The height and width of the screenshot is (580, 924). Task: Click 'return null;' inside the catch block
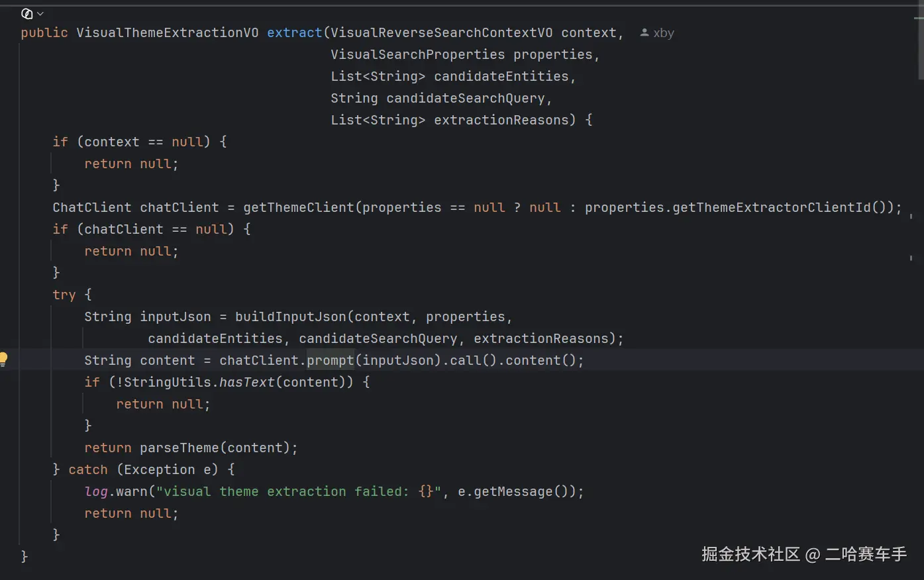coord(131,513)
